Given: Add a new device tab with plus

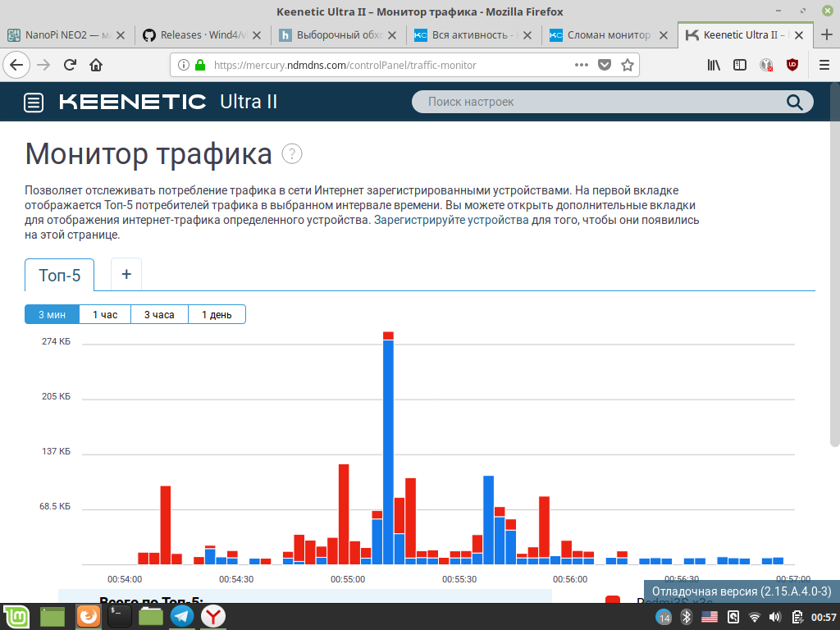Looking at the screenshot, I should pos(126,274).
